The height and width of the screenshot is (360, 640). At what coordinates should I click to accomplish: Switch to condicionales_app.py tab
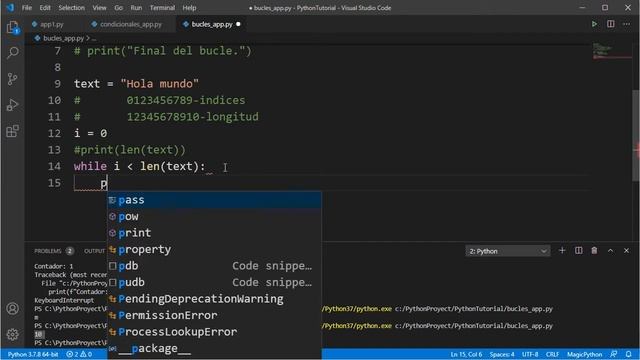pyautogui.click(x=131, y=24)
